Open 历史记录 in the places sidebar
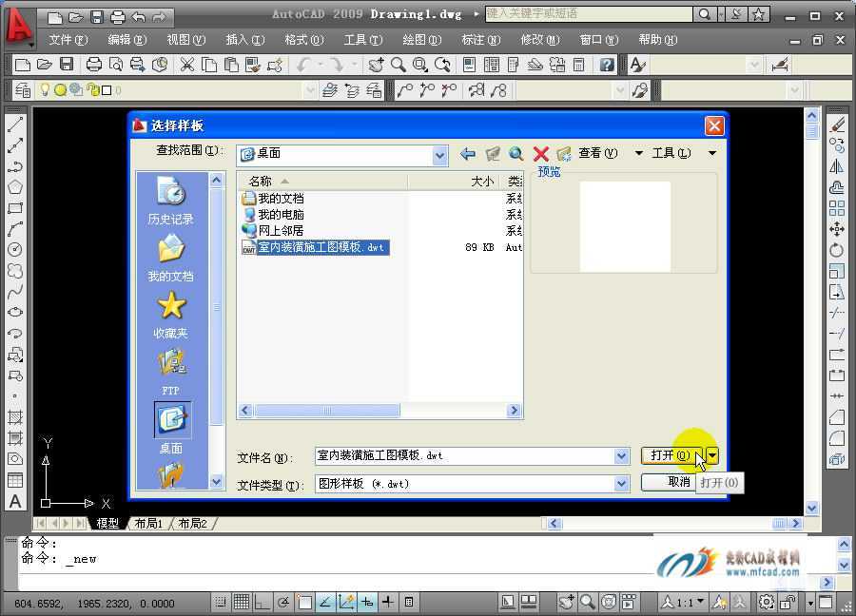This screenshot has width=856, height=616. coord(171,201)
